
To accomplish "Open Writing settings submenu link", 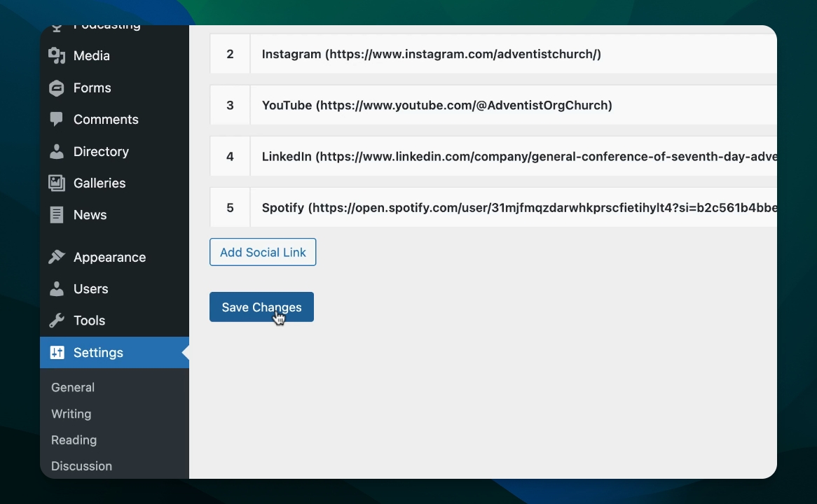I will 71,414.
